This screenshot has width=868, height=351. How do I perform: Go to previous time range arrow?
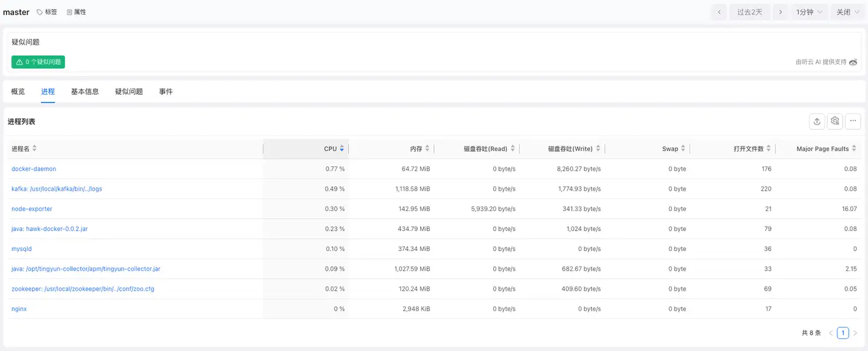[719, 12]
